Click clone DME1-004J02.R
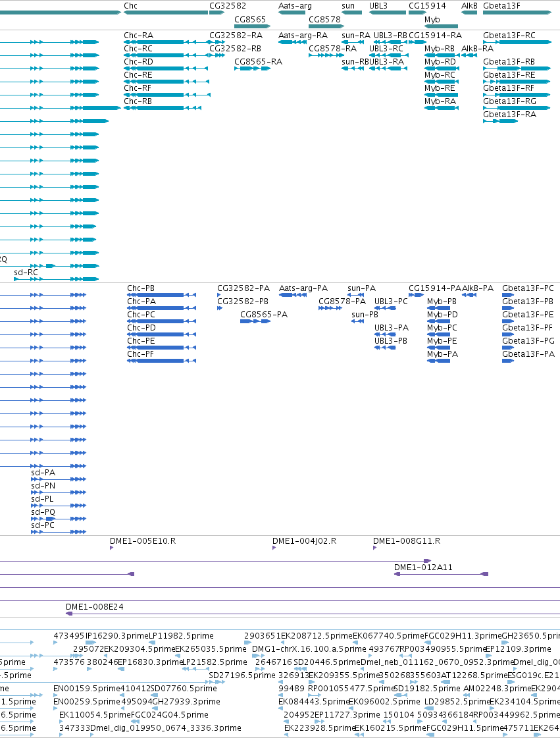The height and width of the screenshot is (738, 560). point(304,541)
